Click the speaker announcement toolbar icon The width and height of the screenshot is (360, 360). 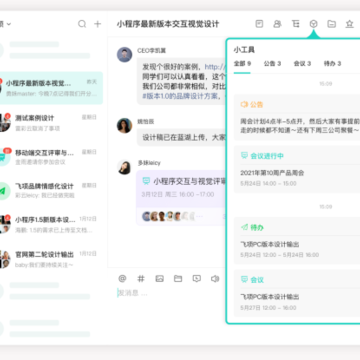[215, 278]
